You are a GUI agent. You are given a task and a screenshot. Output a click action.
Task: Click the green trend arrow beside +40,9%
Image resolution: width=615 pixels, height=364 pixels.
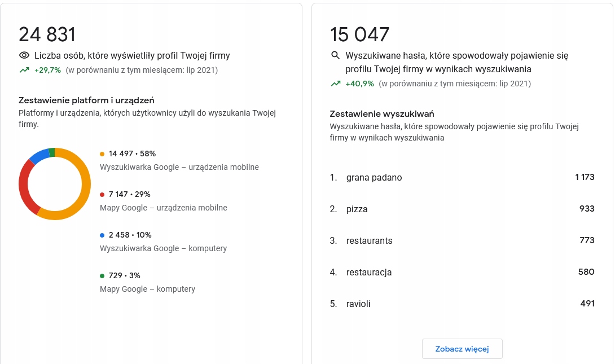pos(336,84)
